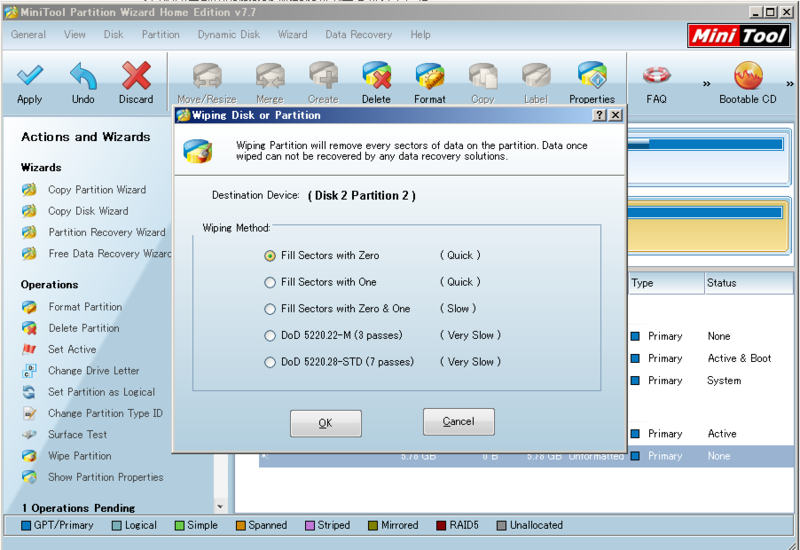The width and height of the screenshot is (800, 550).
Task: Click the Copy toolbar icon
Action: pyautogui.click(x=483, y=76)
